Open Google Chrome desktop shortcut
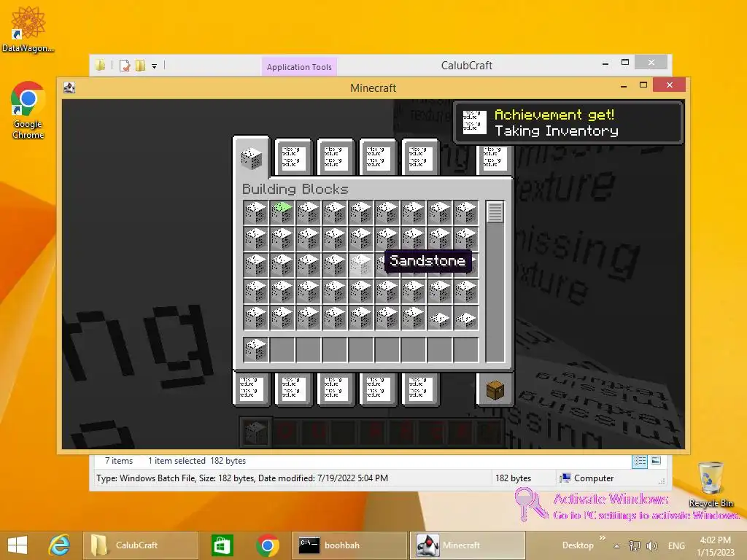This screenshot has width=747, height=560. click(28, 111)
